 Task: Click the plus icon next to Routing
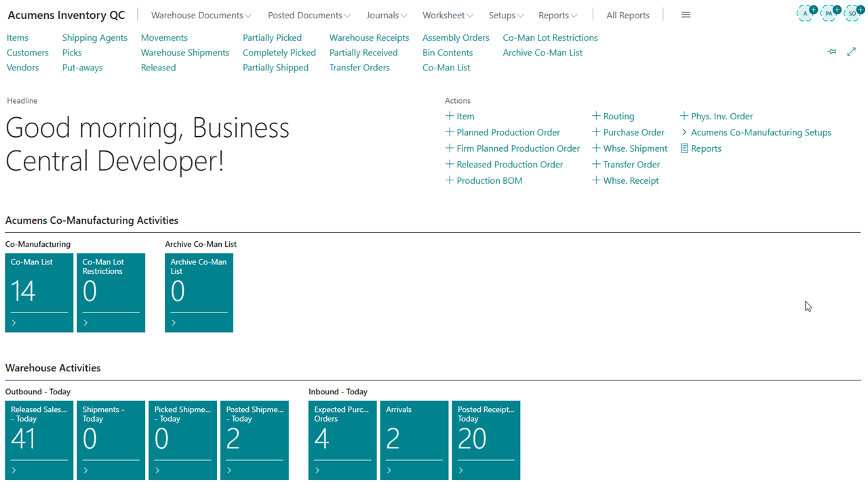coord(596,116)
